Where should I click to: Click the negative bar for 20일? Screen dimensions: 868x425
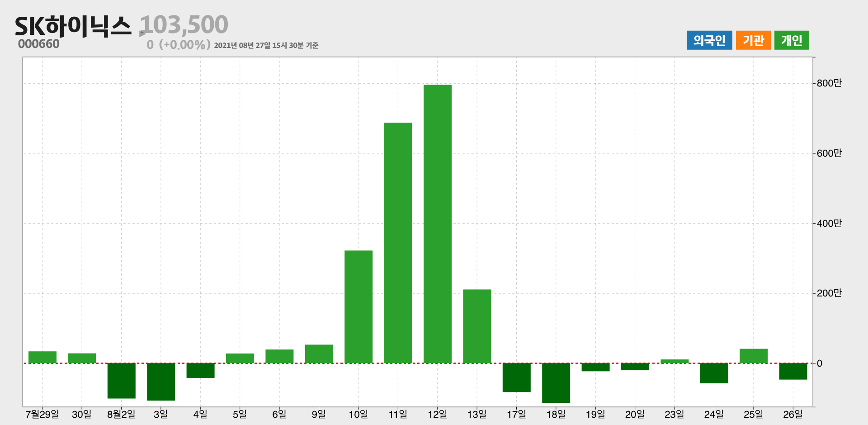[635, 367]
